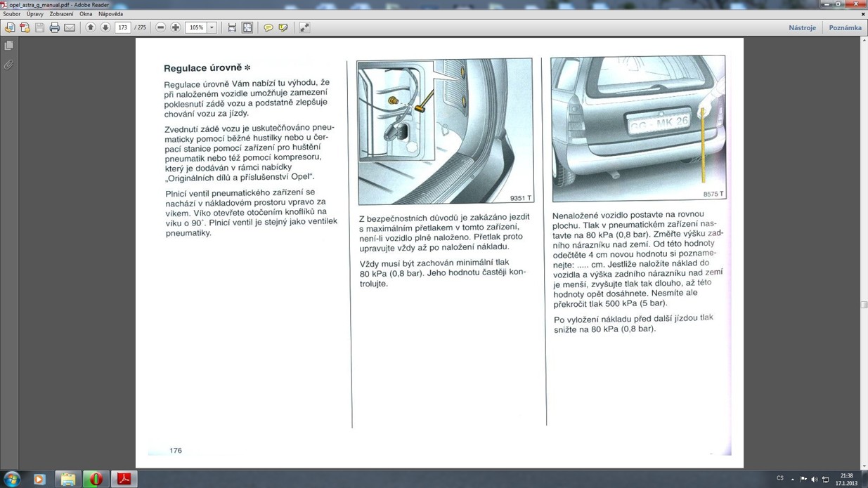Open the attachments paperclip panel

pyautogui.click(x=8, y=65)
